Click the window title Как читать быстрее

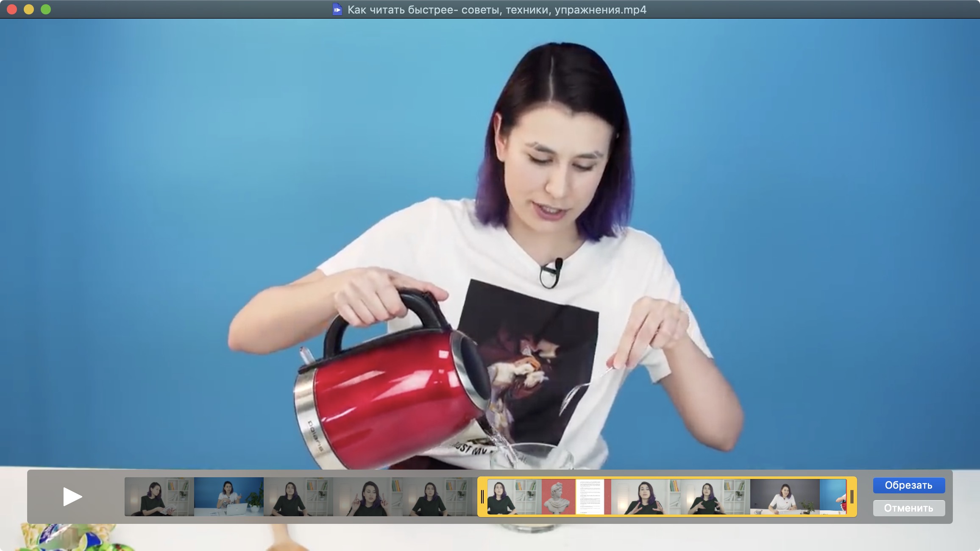click(x=497, y=9)
